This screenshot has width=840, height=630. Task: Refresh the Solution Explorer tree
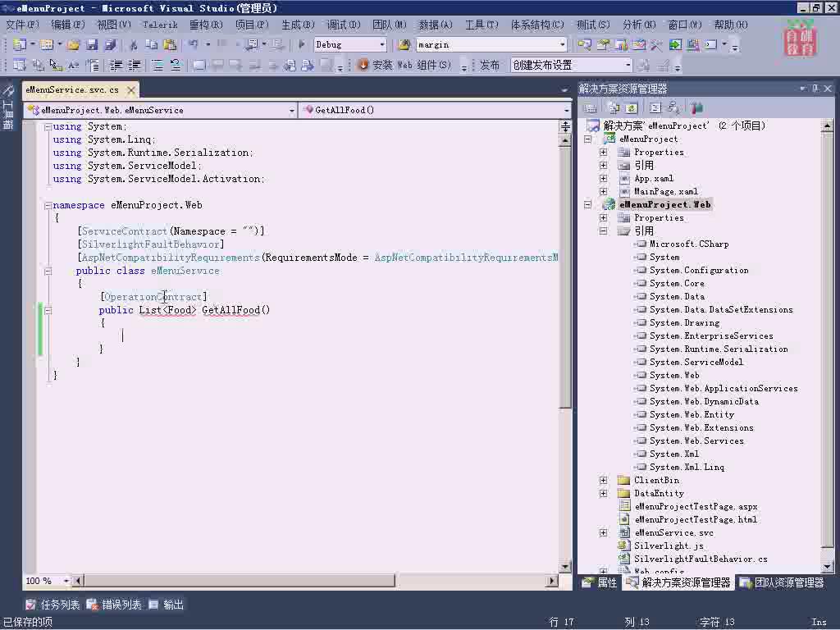click(x=632, y=107)
